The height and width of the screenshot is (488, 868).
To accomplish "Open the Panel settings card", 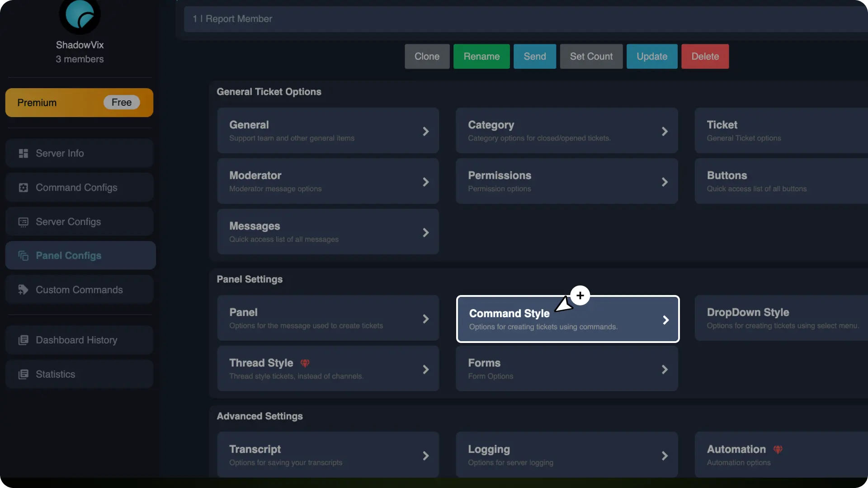I will pos(328,318).
